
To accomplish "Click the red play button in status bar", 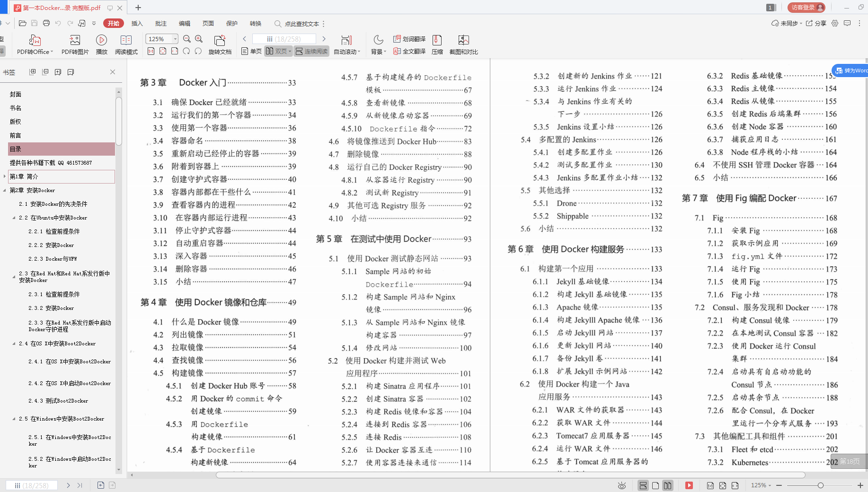I will pos(689,485).
